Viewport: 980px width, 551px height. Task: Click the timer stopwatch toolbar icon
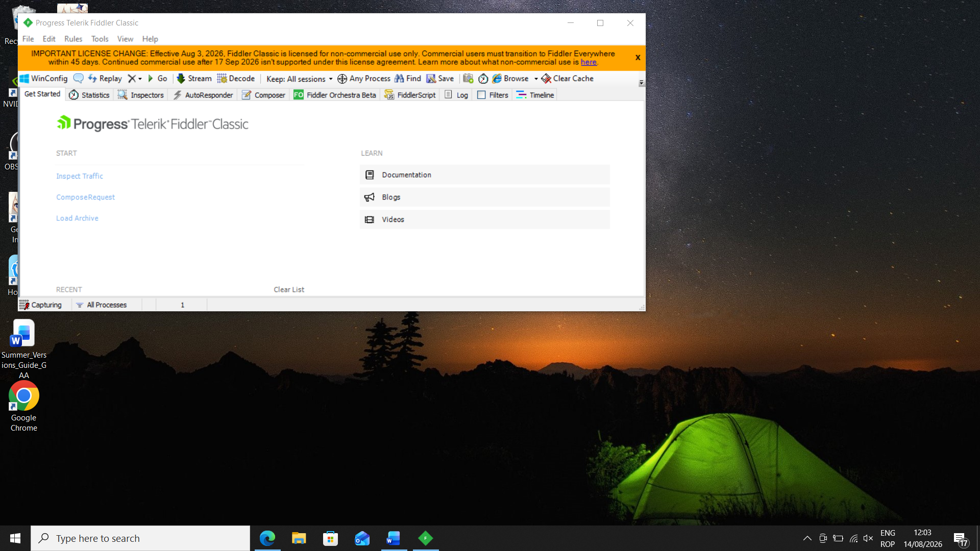483,79
